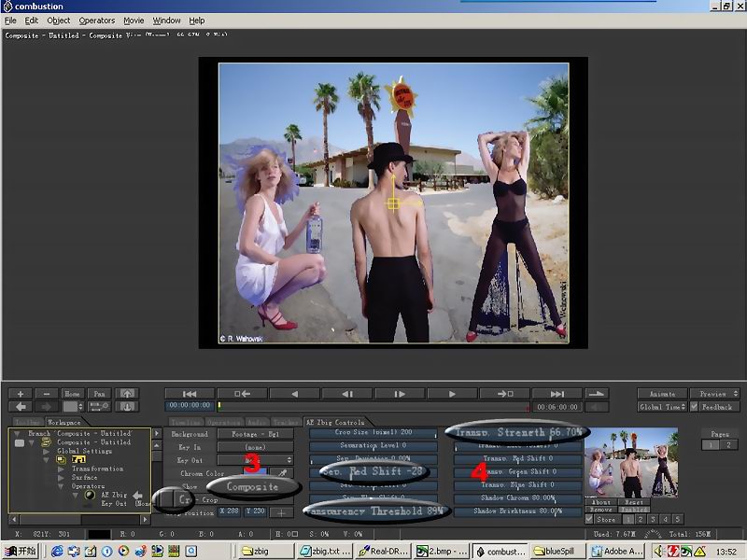Click the marker range tool icon
The height and width of the screenshot is (560, 747).
[x=100, y=407]
